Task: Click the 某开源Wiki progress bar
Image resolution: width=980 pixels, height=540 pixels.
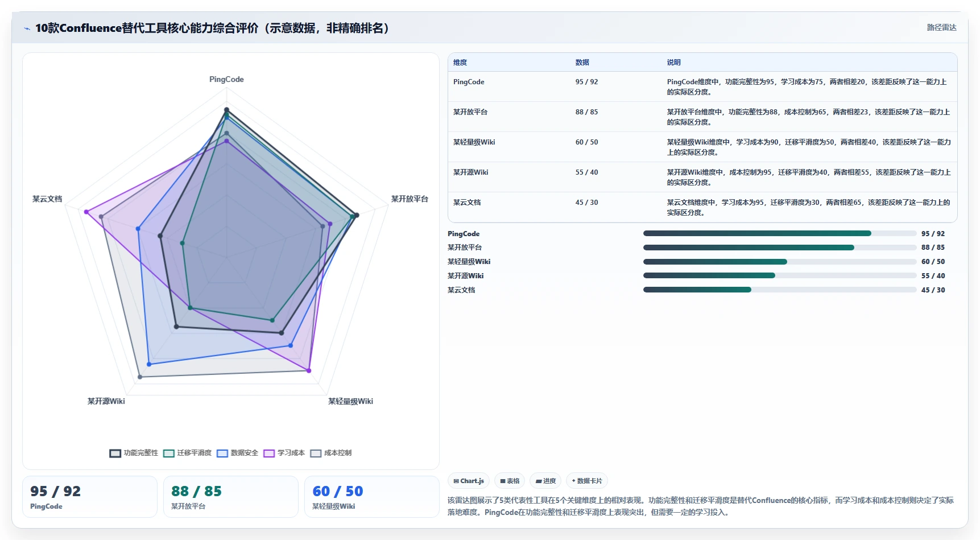Action: (x=779, y=275)
